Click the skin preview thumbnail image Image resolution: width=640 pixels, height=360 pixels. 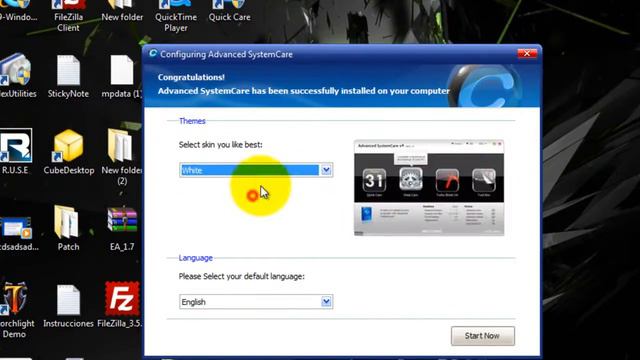pos(429,188)
